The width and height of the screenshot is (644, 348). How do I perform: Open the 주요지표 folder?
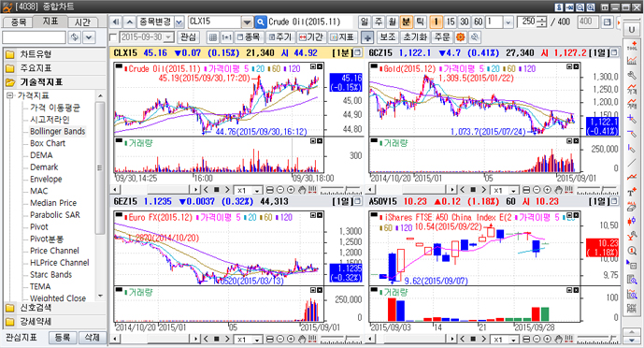tap(36, 67)
